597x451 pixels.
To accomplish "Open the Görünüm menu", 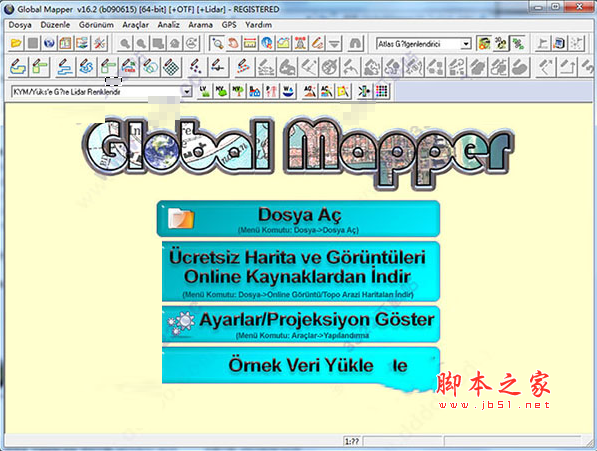I will tap(96, 25).
